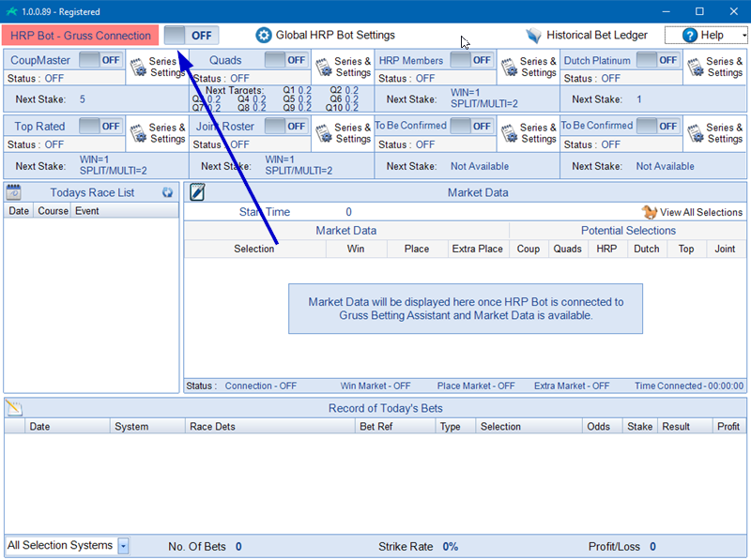Open Series & Settings icon left of Dutch Platinum row's To Be Confirmed
This screenshot has width=751, height=560.
[x=510, y=133]
